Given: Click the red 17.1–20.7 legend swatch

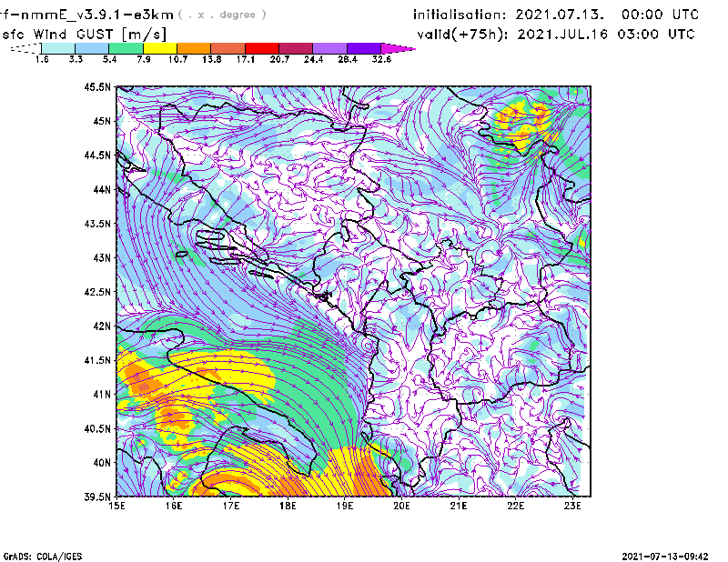Looking at the screenshot, I should pyautogui.click(x=262, y=48).
